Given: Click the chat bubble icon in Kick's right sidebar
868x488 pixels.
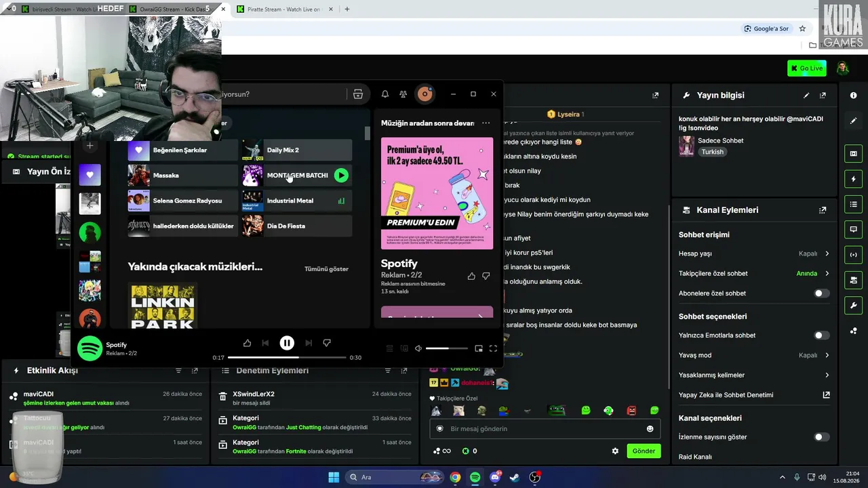Looking at the screenshot, I should [853, 229].
